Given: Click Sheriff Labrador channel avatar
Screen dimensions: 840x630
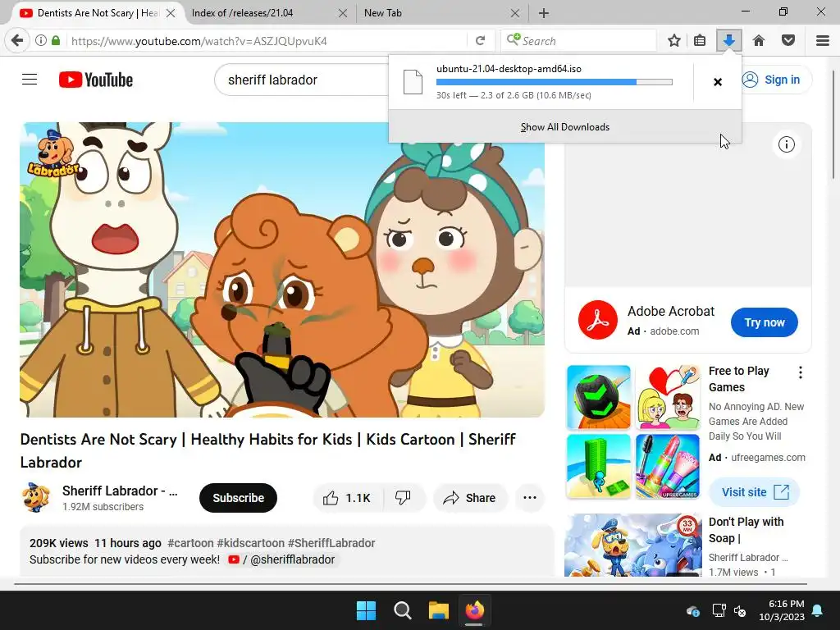Looking at the screenshot, I should click(36, 498).
